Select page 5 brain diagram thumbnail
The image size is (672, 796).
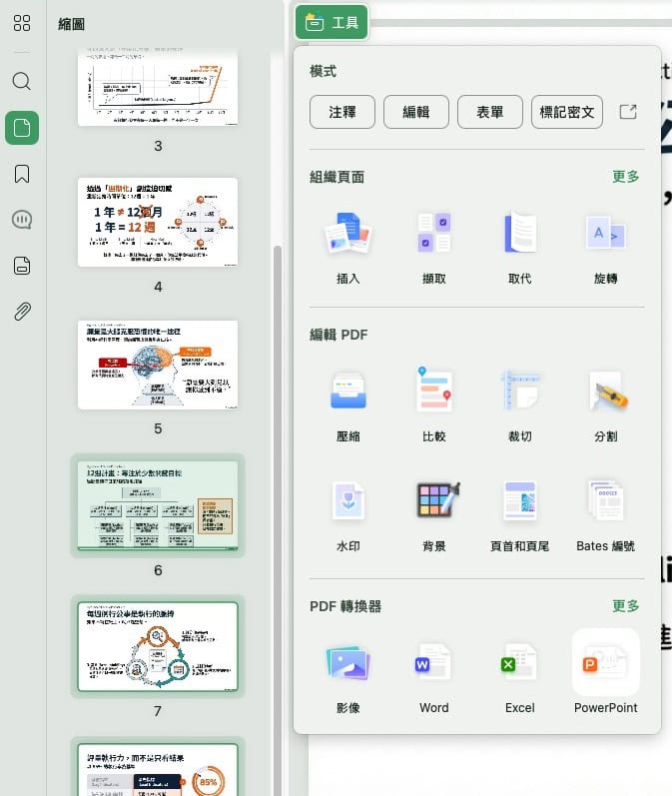pos(158,365)
